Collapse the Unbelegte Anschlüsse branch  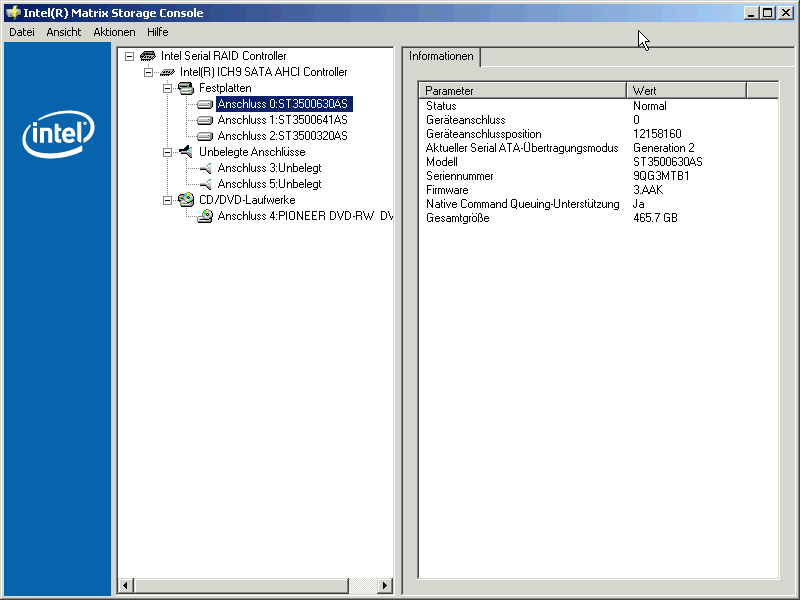[x=167, y=152]
